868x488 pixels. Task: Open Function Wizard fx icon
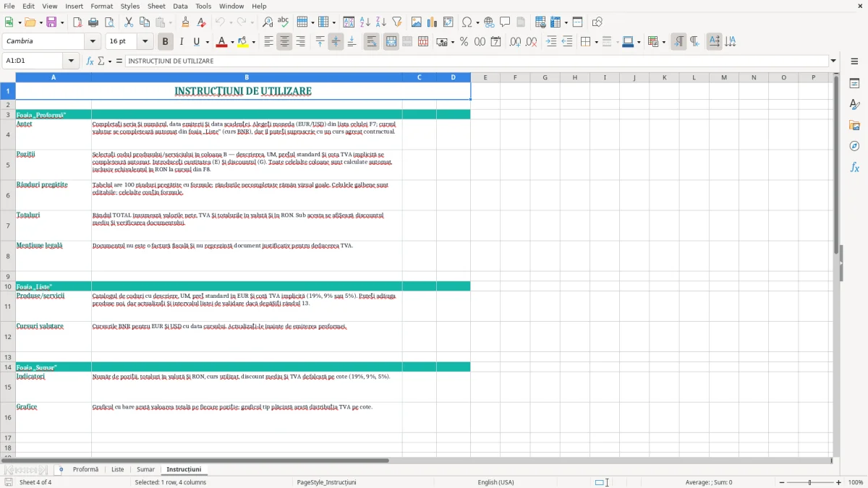tap(90, 61)
